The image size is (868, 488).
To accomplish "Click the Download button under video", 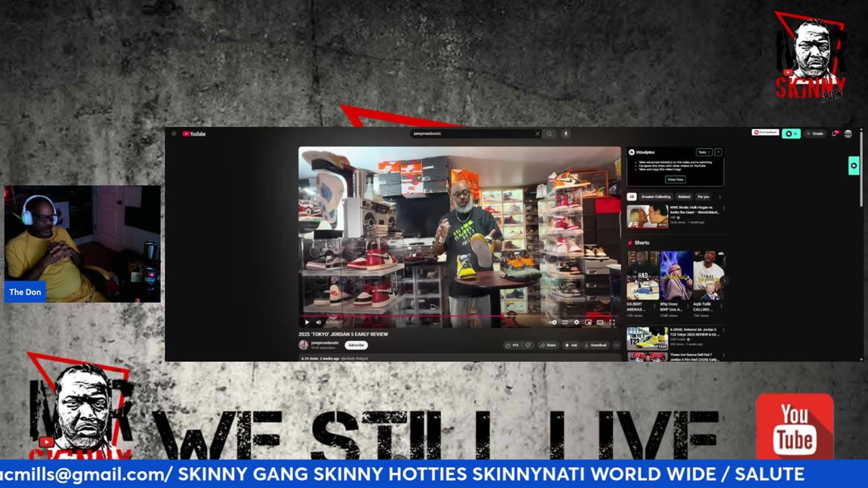I will point(595,345).
